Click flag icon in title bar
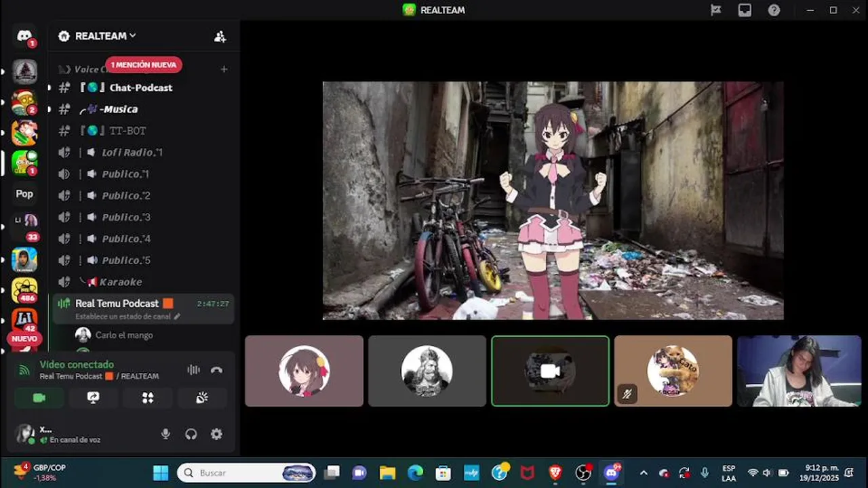868x488 pixels. click(x=715, y=10)
